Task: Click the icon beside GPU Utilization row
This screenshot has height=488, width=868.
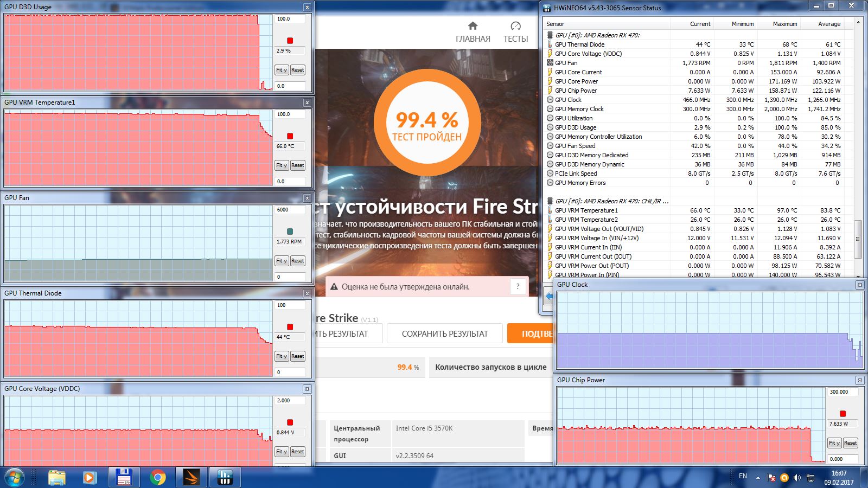Action: click(x=550, y=118)
